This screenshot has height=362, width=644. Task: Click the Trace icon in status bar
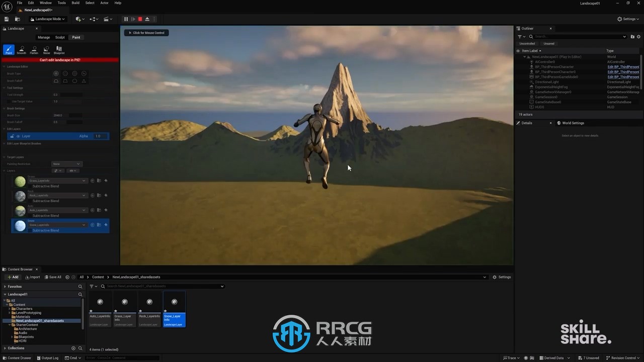[510, 358]
